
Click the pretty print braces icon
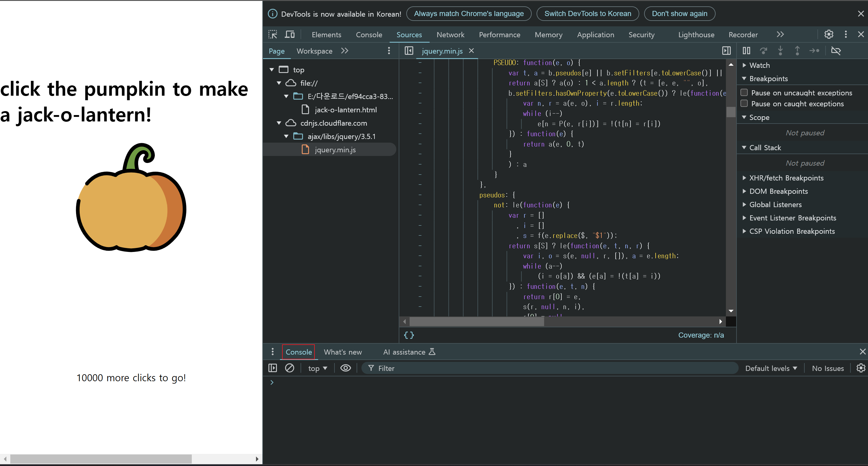click(409, 335)
